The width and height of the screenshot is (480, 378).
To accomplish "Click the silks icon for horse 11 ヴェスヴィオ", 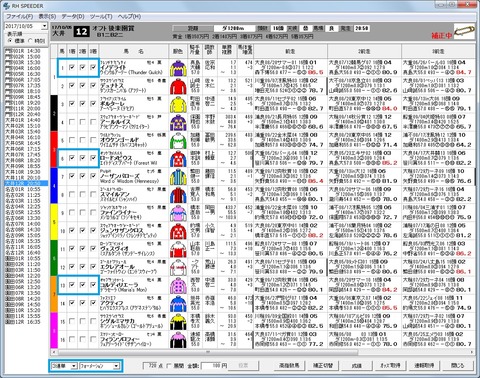I will click(178, 249).
